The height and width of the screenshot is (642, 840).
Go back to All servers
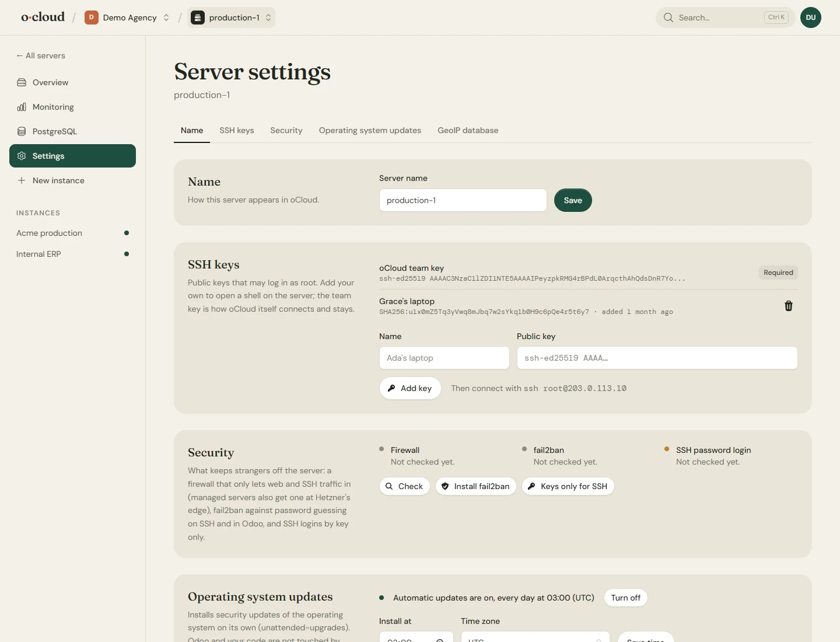coord(41,55)
